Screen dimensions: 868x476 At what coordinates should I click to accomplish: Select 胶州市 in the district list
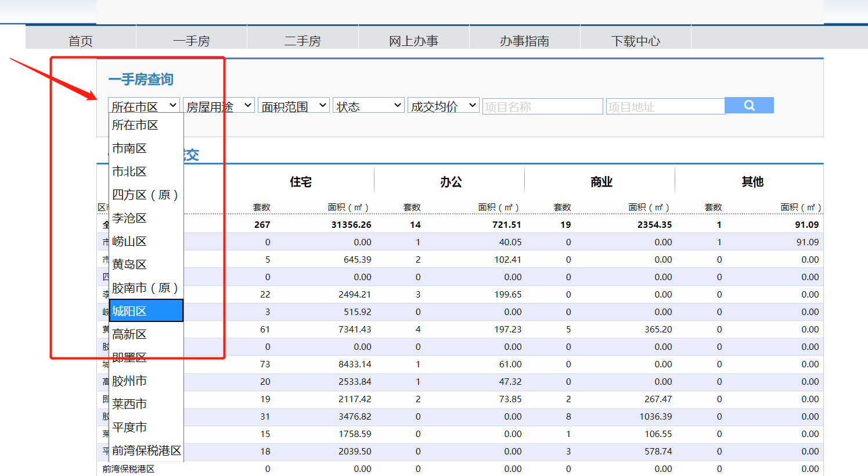pyautogui.click(x=146, y=381)
